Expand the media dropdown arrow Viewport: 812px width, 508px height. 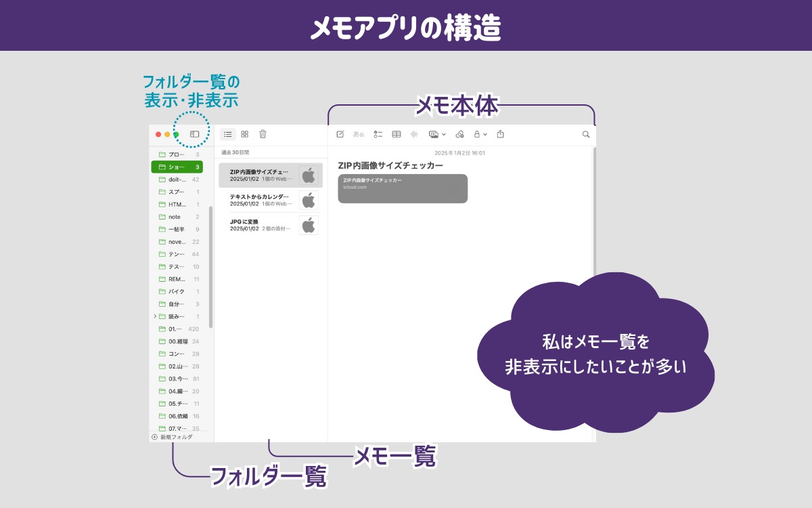(443, 134)
